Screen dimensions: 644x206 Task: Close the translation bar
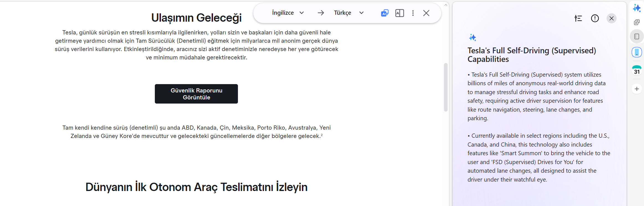coord(426,13)
